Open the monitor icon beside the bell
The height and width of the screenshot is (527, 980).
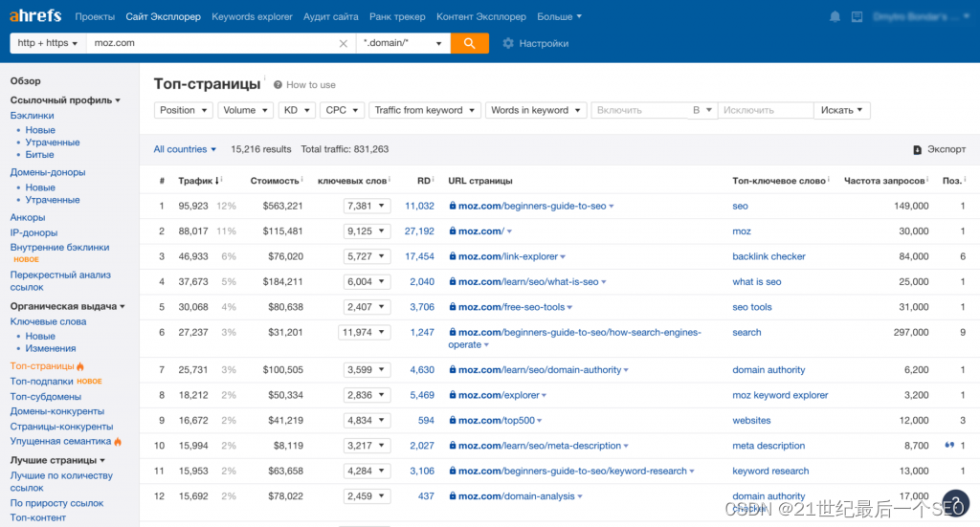tap(857, 17)
